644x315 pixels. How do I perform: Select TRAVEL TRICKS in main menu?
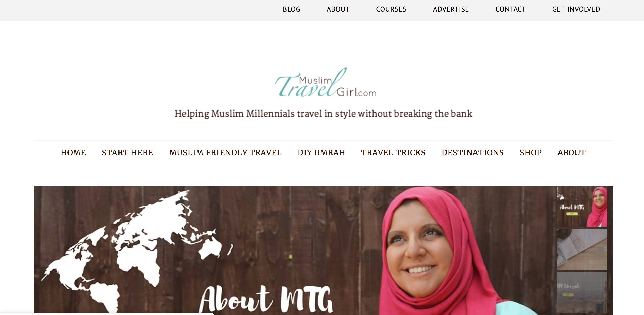click(393, 153)
